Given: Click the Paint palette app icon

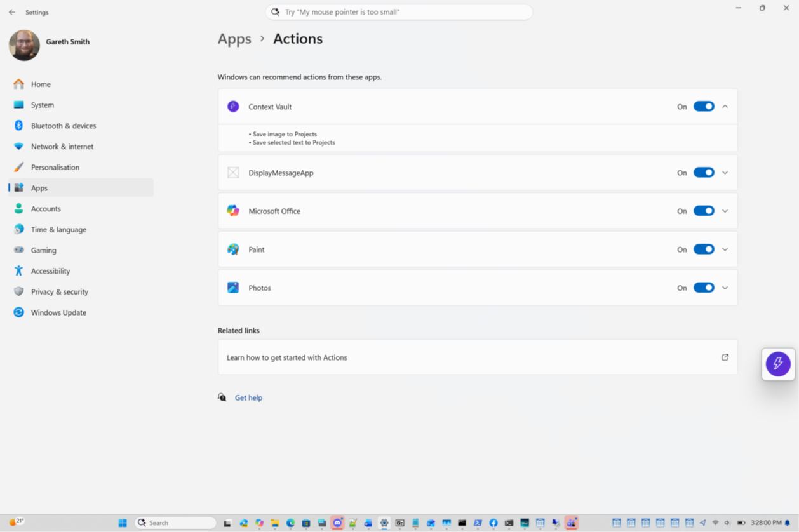Looking at the screenshot, I should [x=233, y=249].
